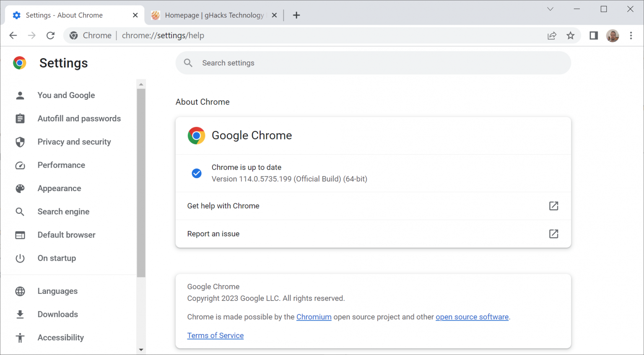
Task: Bookmark this page using the star icon
Action: coord(571,36)
